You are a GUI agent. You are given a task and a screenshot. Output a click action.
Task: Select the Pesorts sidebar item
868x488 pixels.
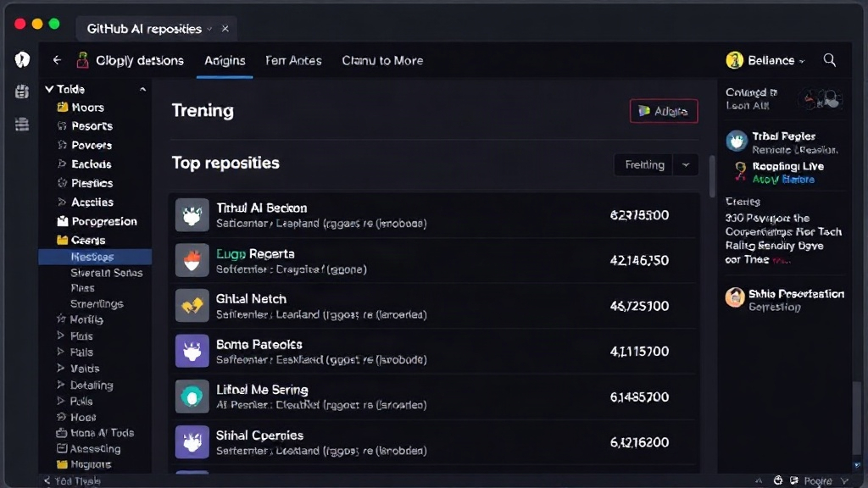tap(92, 125)
